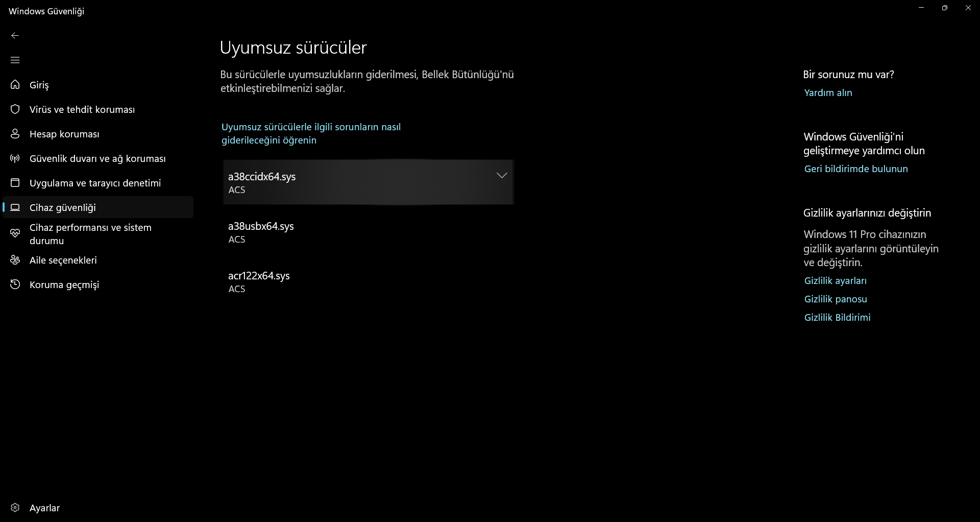Select the a38usbx64.sys driver entry
Viewport: 980px width, 522px height.
point(368,232)
